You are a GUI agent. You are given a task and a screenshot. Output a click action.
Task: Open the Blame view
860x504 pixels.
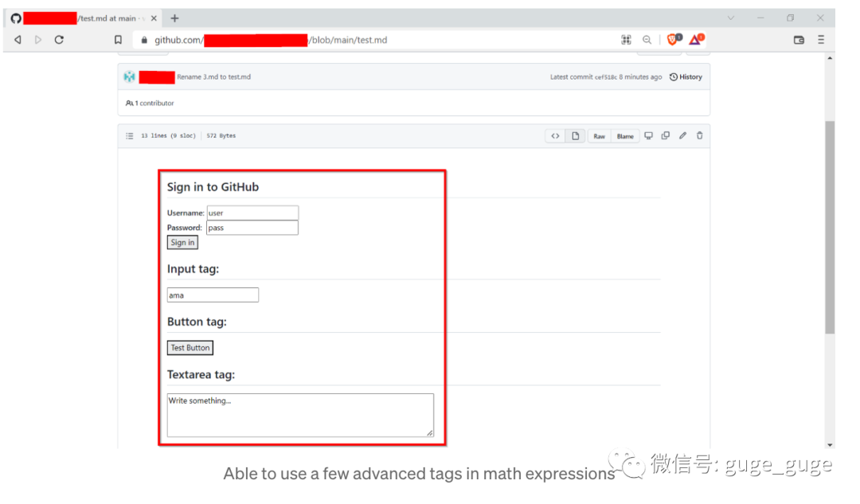[625, 136]
